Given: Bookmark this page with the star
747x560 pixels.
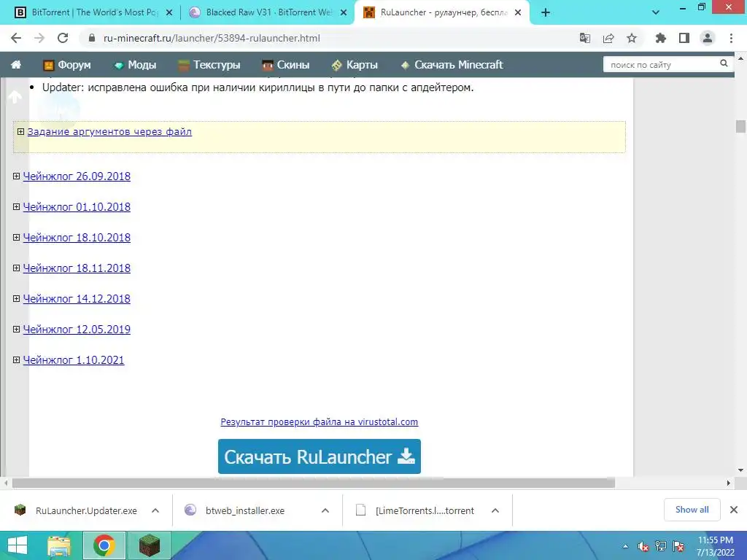Looking at the screenshot, I should click(x=632, y=38).
